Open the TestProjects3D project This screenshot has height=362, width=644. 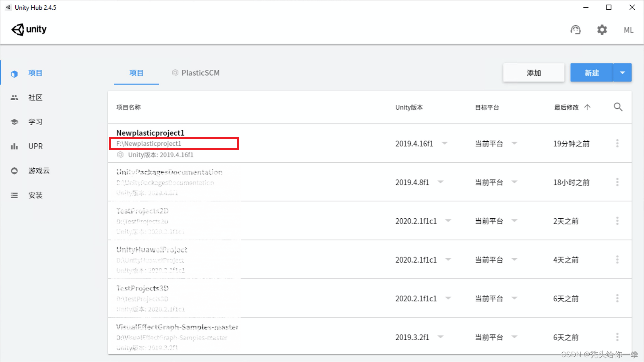pos(142,288)
